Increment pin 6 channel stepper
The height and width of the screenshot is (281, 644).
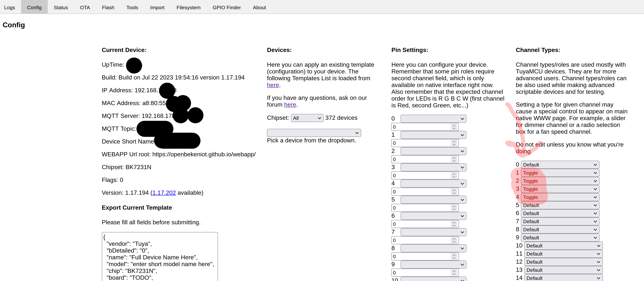point(454,223)
